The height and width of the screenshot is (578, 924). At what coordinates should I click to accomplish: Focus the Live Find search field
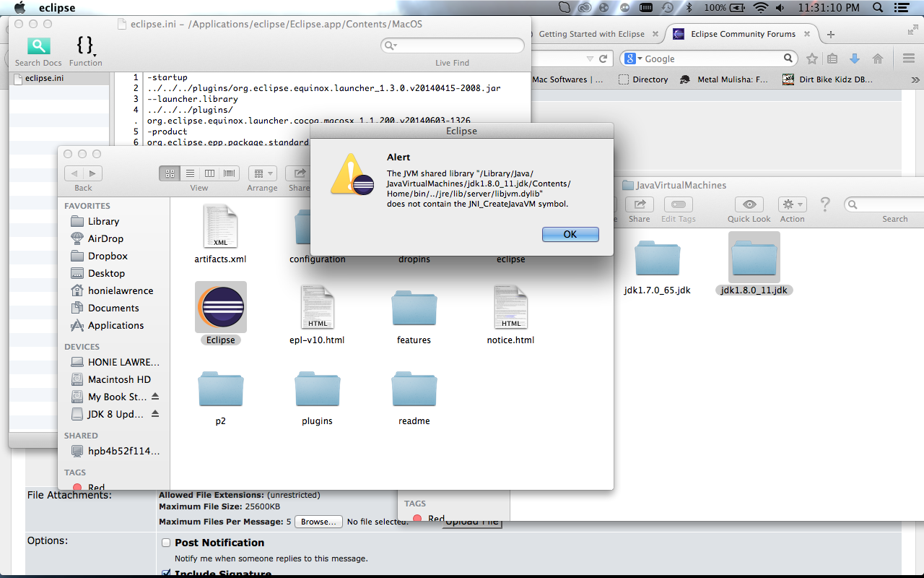[453, 46]
